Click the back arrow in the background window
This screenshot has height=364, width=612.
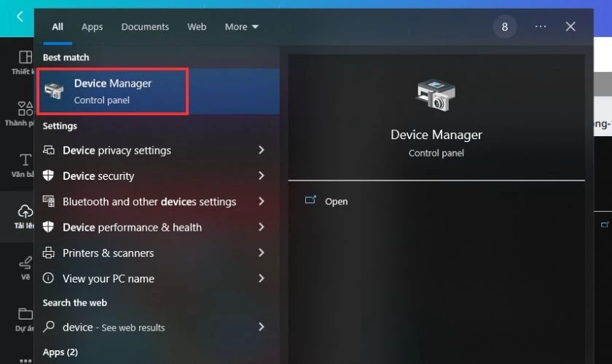coord(20,17)
